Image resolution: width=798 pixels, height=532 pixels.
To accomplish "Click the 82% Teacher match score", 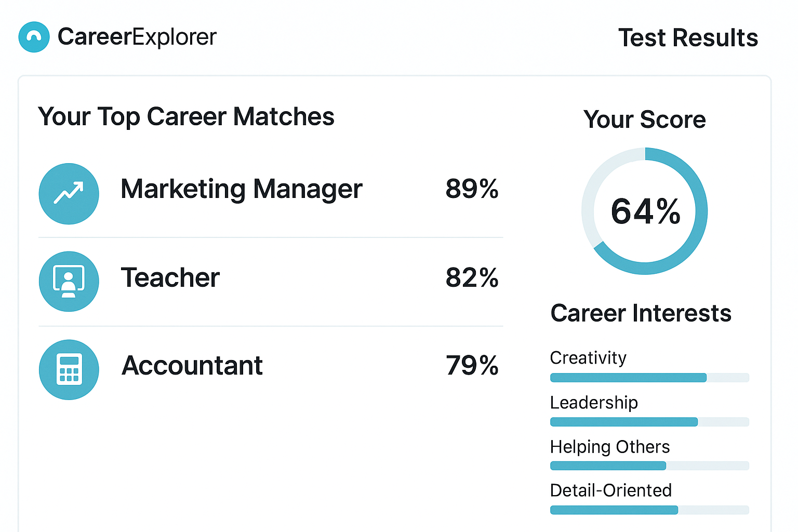I will pos(472,277).
